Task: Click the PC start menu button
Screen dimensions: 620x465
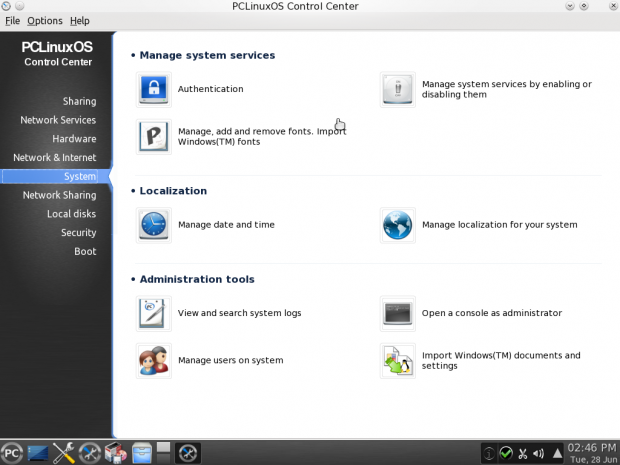Action: point(12,453)
